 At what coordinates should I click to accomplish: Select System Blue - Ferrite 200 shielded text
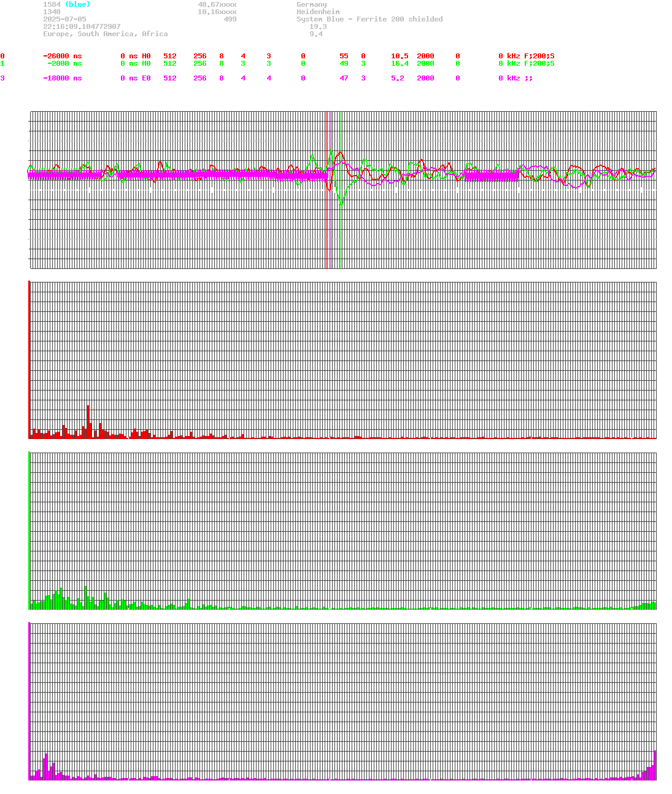point(369,19)
